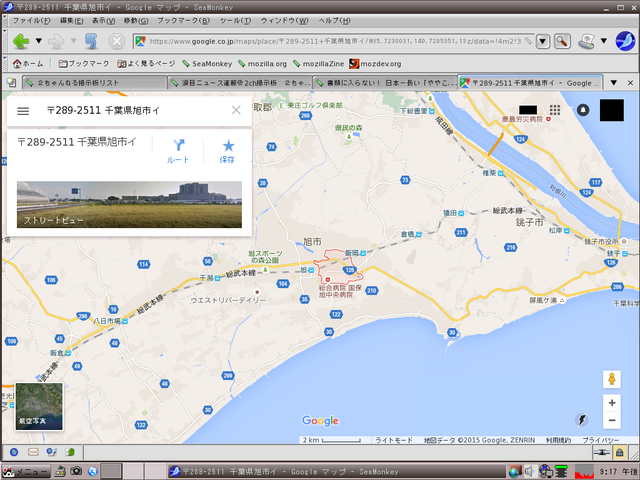Open the ファイル menu
Image resolution: width=640 pixels, height=480 pixels.
[x=31, y=20]
